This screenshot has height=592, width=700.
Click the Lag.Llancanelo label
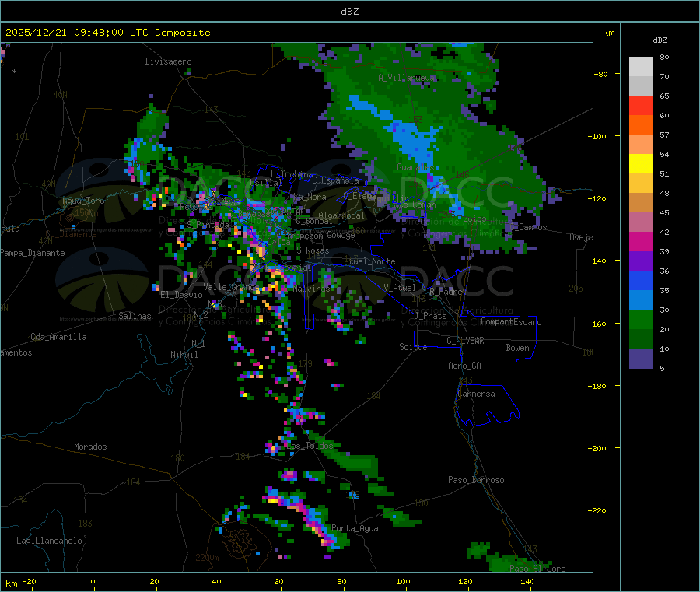[49, 541]
